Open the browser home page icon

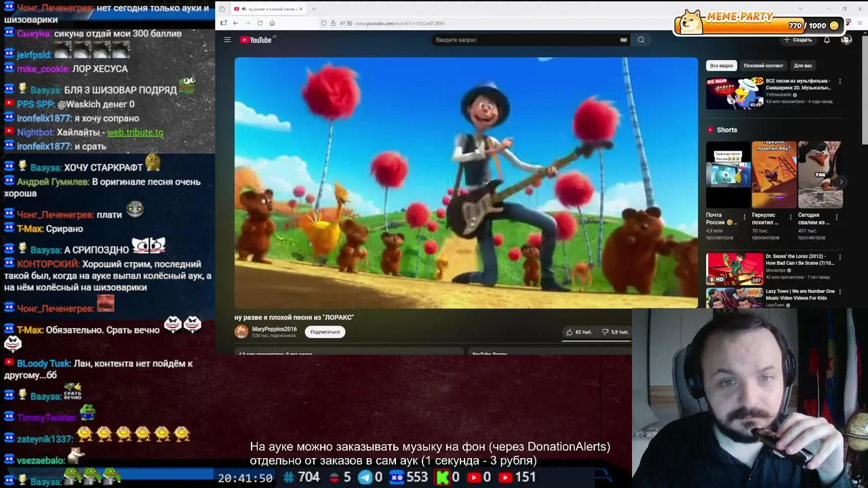[x=272, y=23]
